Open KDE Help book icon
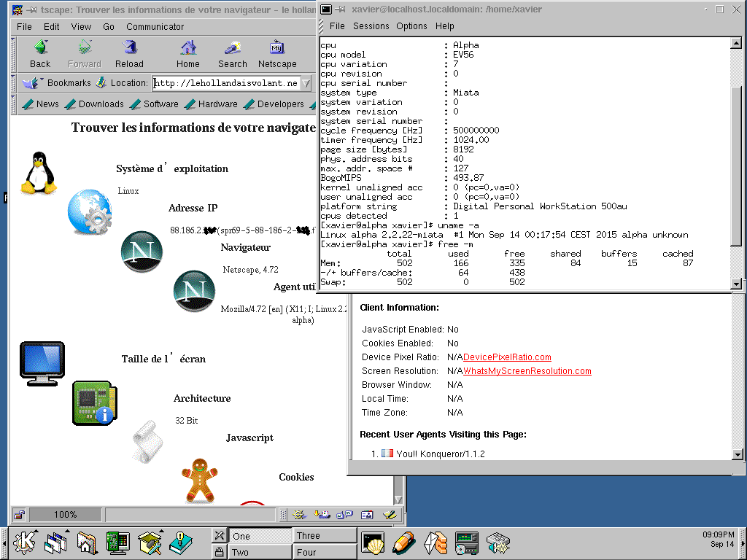747x560 pixels. pos(181,542)
